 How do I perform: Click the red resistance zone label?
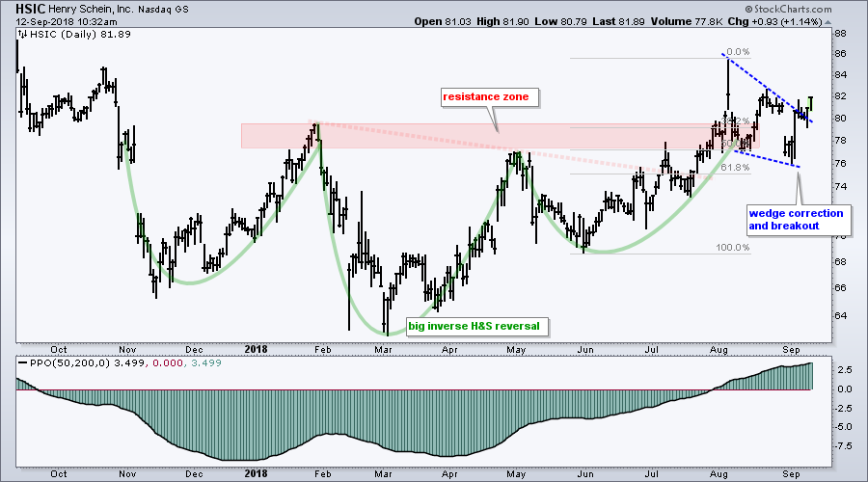pyautogui.click(x=485, y=96)
